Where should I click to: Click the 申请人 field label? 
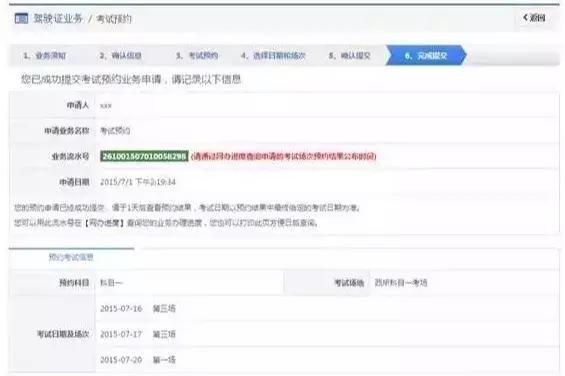[78, 105]
